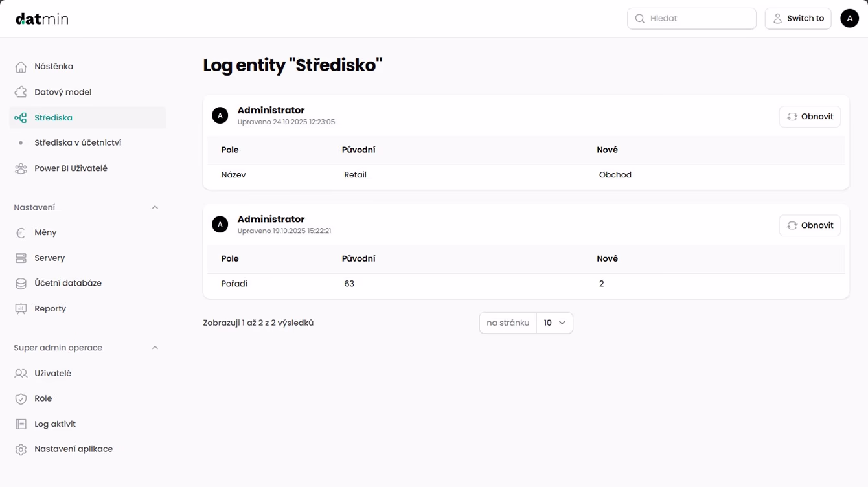
Task: Open the user avatar menu in header
Action: tap(849, 19)
